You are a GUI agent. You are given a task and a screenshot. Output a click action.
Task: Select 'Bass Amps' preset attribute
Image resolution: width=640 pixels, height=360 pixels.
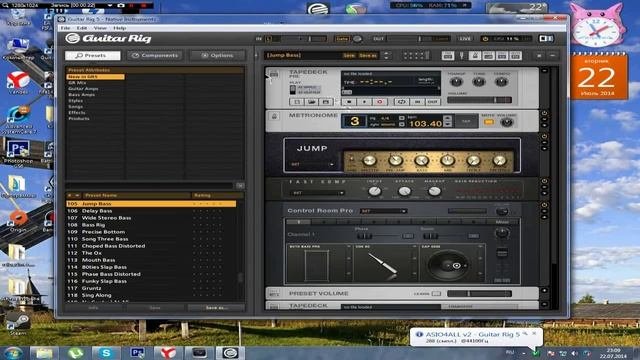pos(82,95)
